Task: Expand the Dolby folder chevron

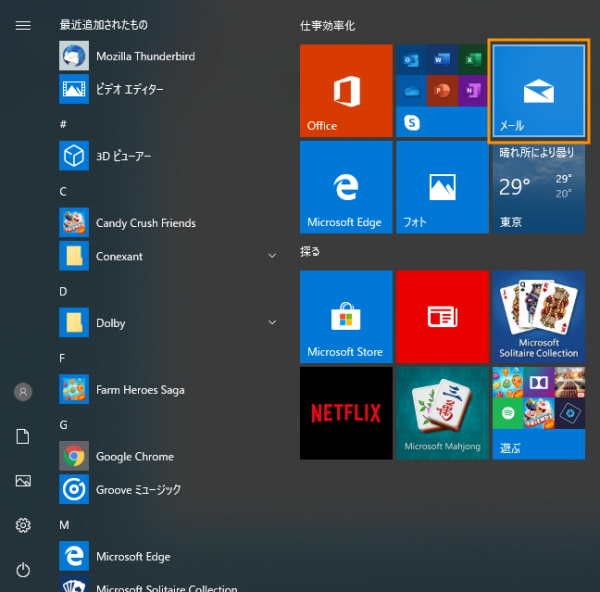Action: [x=272, y=322]
